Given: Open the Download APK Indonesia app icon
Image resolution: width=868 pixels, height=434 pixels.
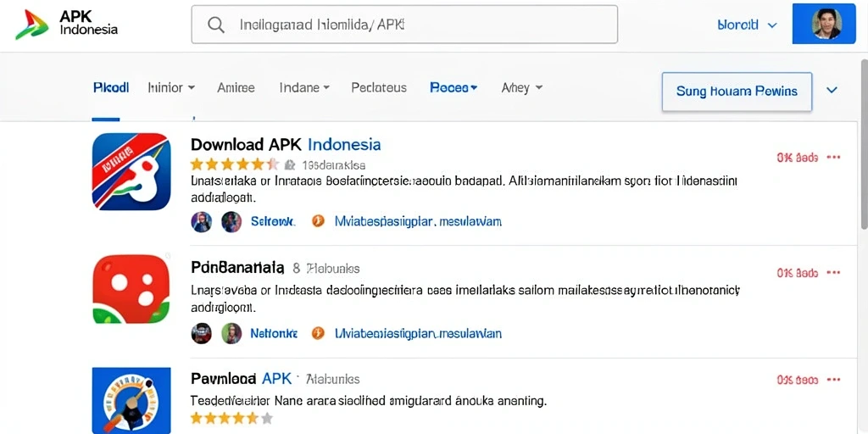Looking at the screenshot, I should (131, 171).
